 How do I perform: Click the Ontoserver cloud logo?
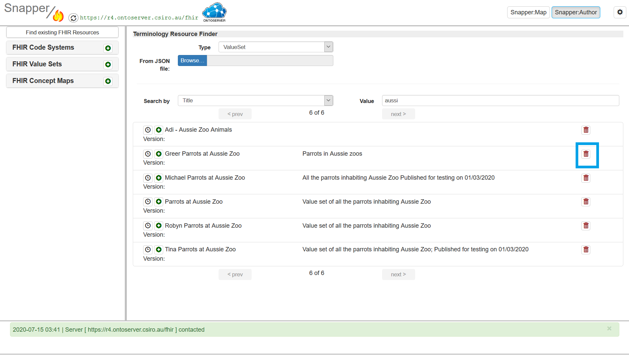[214, 12]
